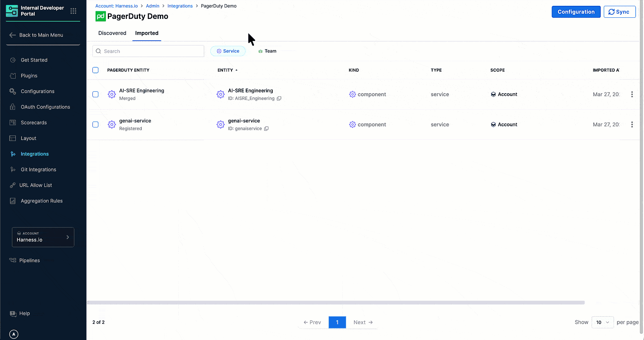Open the app switcher grid icon
This screenshot has width=644, height=340.
[73, 11]
